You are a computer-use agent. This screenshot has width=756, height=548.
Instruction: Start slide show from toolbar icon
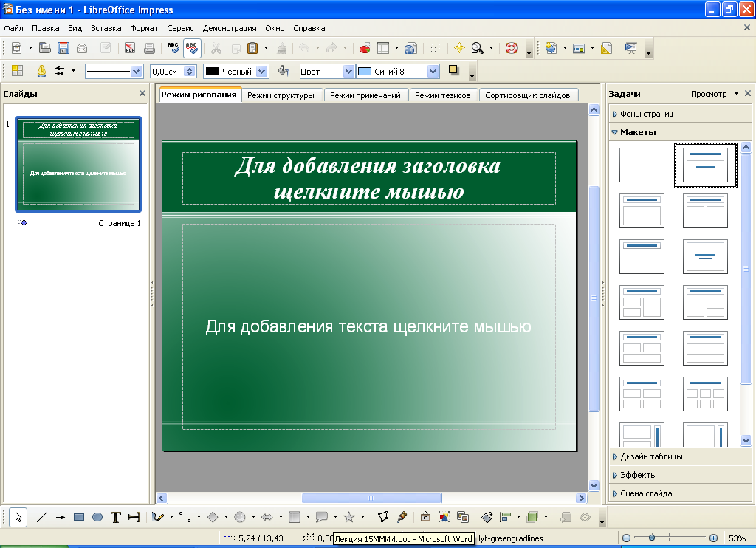click(x=630, y=48)
